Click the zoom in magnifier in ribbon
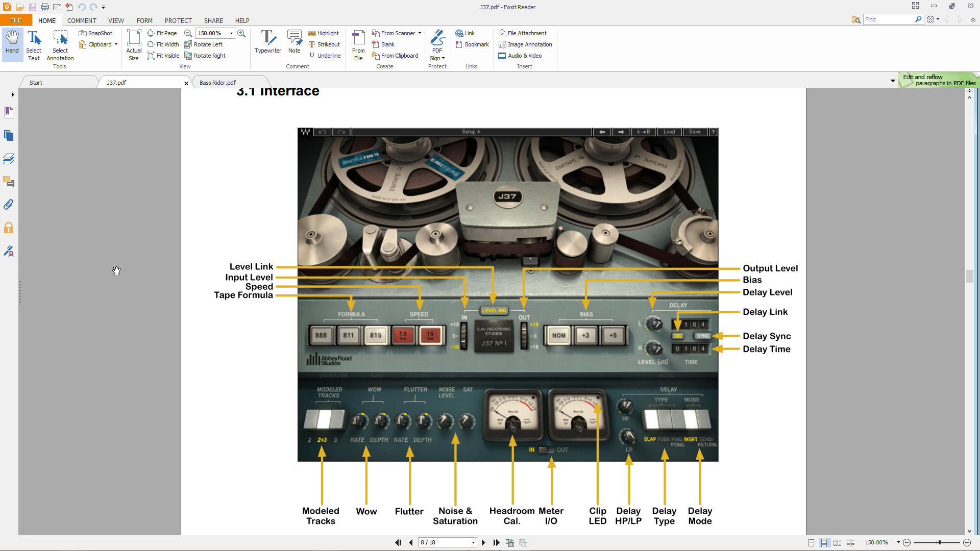The height and width of the screenshot is (551, 980). tap(241, 33)
